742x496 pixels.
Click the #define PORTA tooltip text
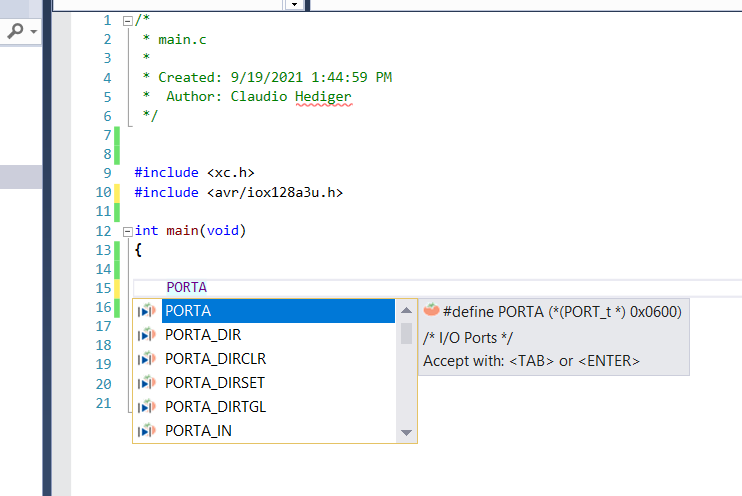562,312
